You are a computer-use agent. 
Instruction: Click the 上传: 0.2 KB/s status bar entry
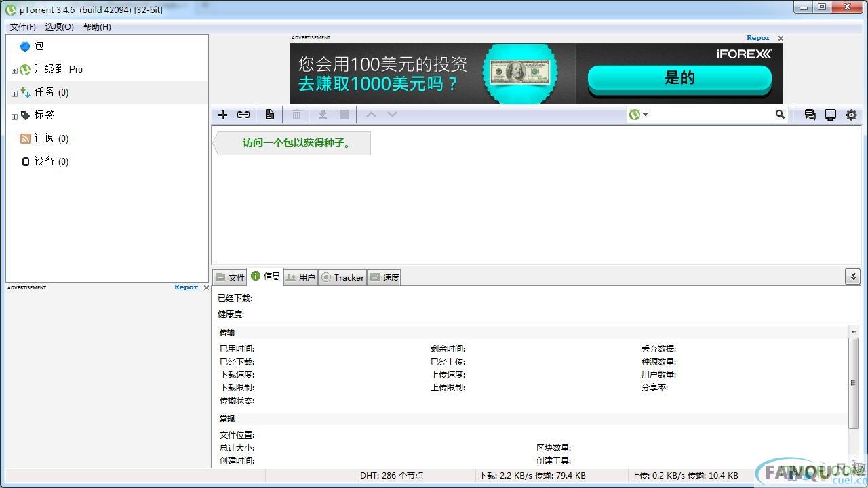[x=684, y=476]
